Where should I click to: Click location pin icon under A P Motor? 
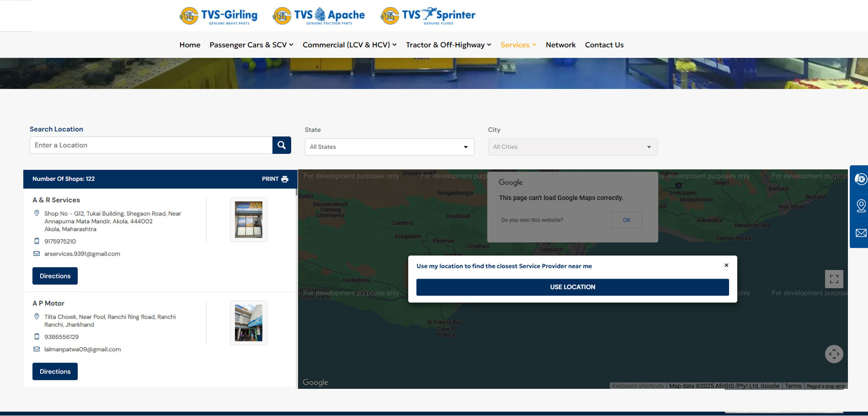click(x=36, y=316)
